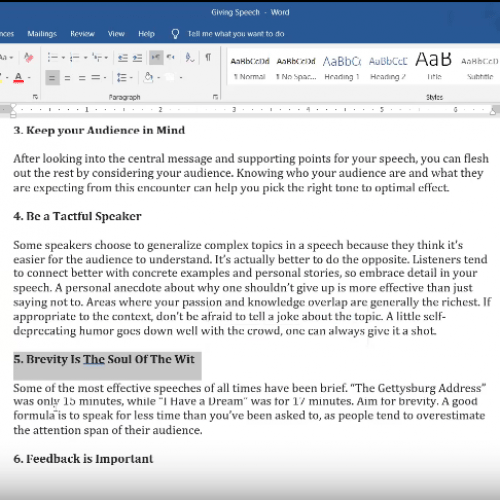Apply the Title style
This screenshot has width=500, height=500.
click(x=434, y=67)
